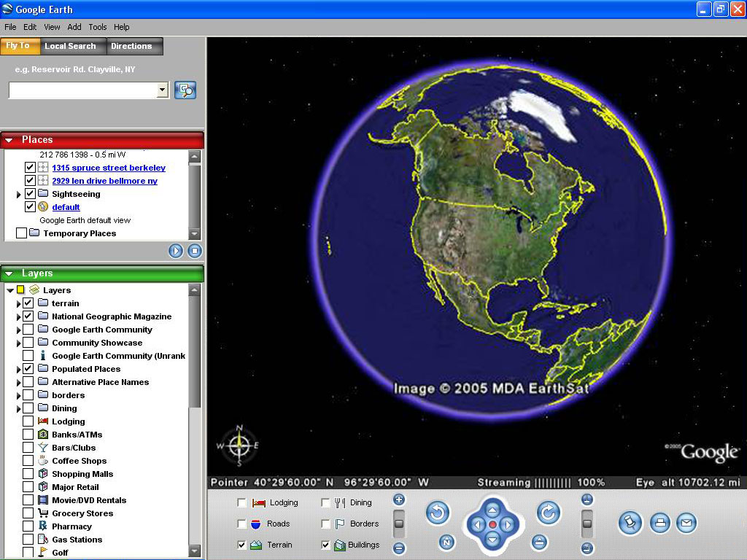Expand the Populated Places folder

tap(18, 369)
